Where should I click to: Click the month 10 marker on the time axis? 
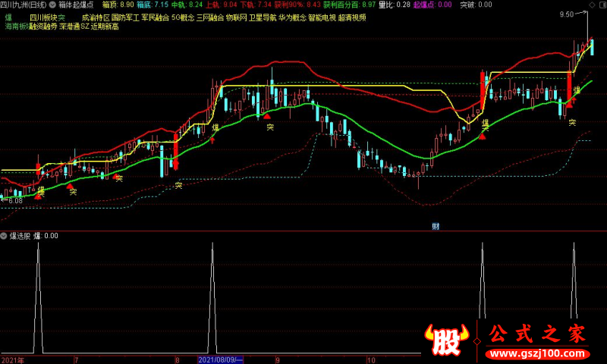click(371, 360)
